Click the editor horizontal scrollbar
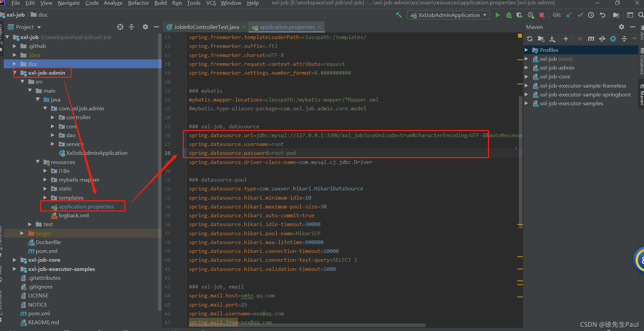Viewport: 644px width, 331px height. (307, 325)
